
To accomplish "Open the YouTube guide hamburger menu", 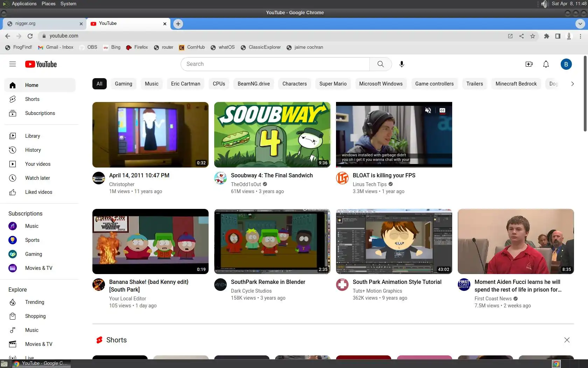I will click(13, 64).
